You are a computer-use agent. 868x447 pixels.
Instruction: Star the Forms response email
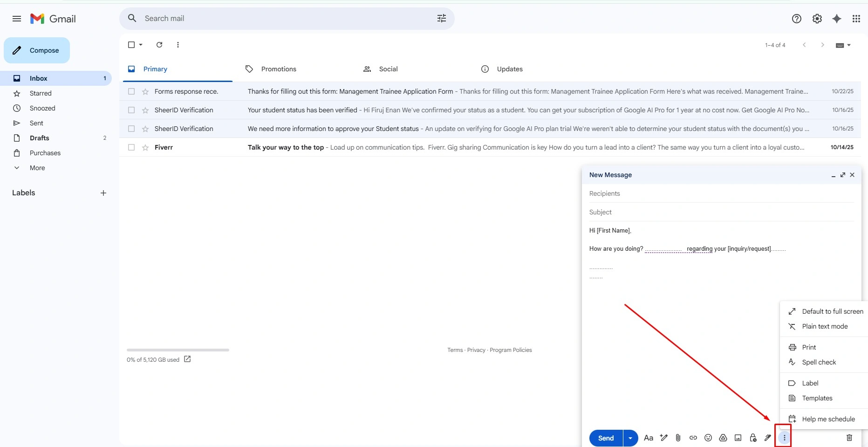[x=145, y=91]
